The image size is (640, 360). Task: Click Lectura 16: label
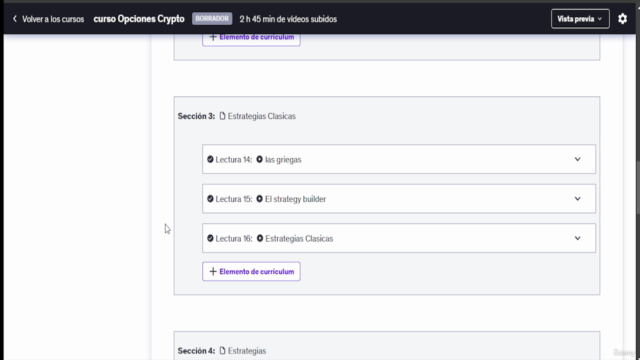coord(234,239)
